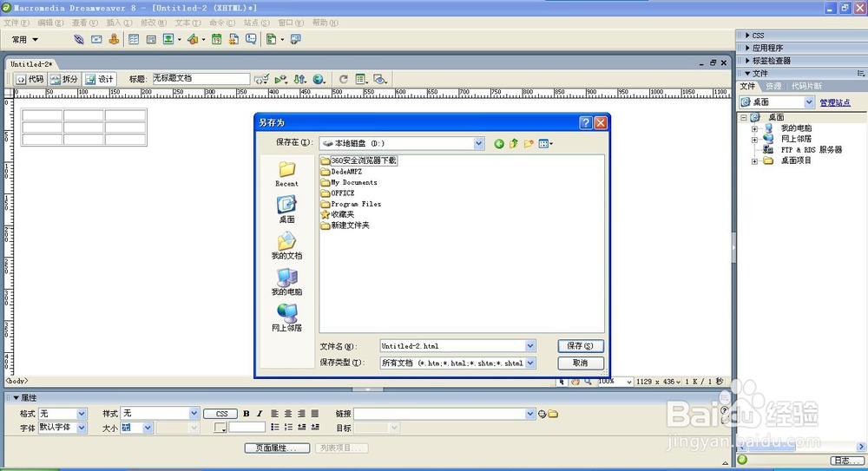Switch to 代码 (Code) view
Screen dimensions: 868x471
point(30,80)
